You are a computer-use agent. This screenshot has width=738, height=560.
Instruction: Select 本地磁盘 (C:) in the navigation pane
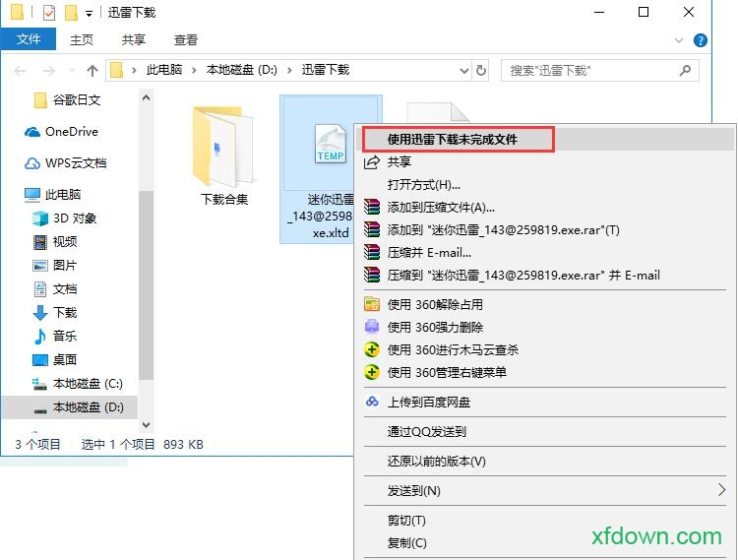pyautogui.click(x=88, y=384)
